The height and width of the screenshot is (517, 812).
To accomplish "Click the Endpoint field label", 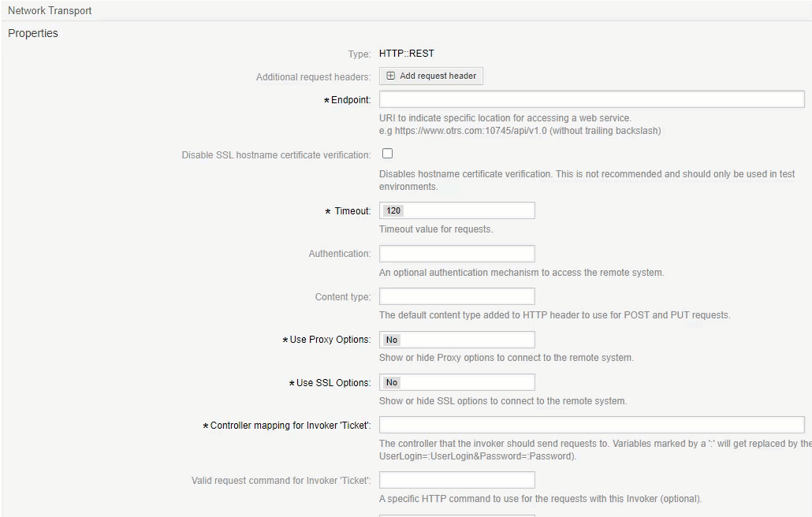I will point(351,99).
